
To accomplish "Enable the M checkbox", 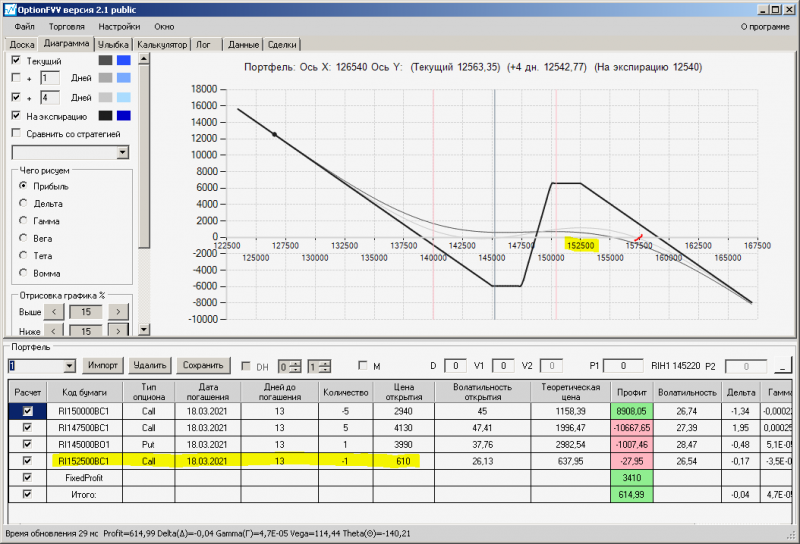I will click(x=363, y=365).
